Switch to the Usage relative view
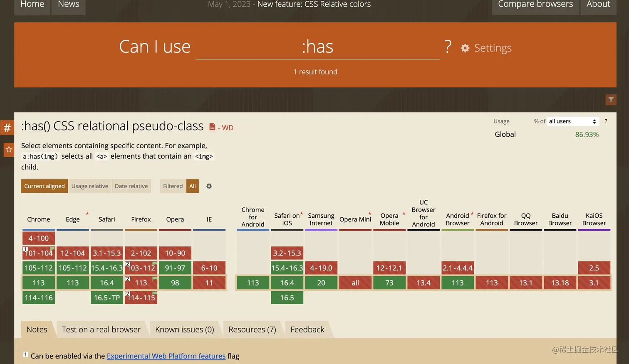The image size is (629, 364). coord(90,186)
